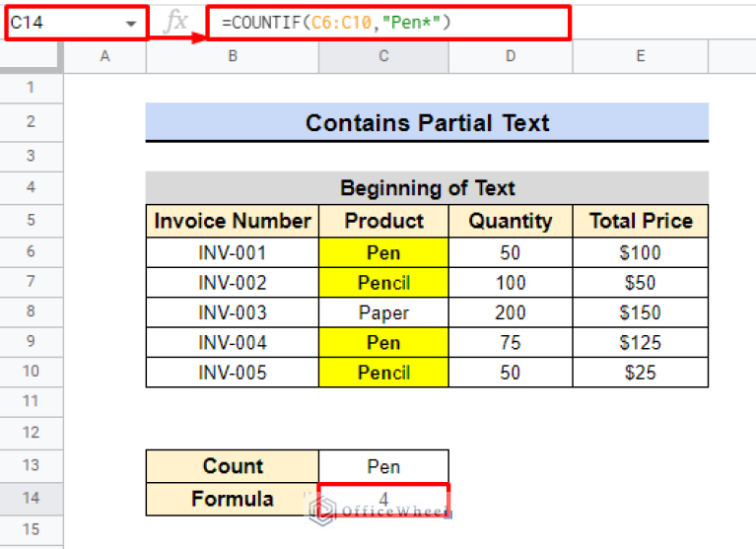Select row 1 header
Viewport: 756px width, 549px height.
pos(31,88)
